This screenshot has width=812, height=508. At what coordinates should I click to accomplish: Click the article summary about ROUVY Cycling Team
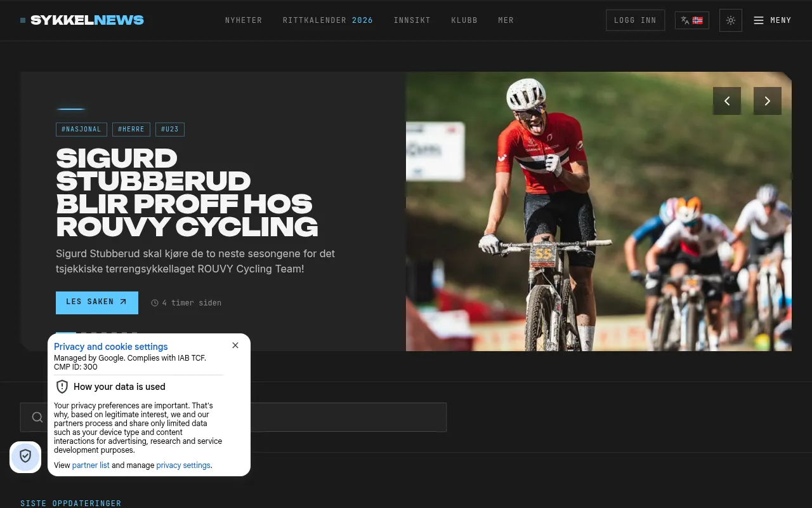195,261
